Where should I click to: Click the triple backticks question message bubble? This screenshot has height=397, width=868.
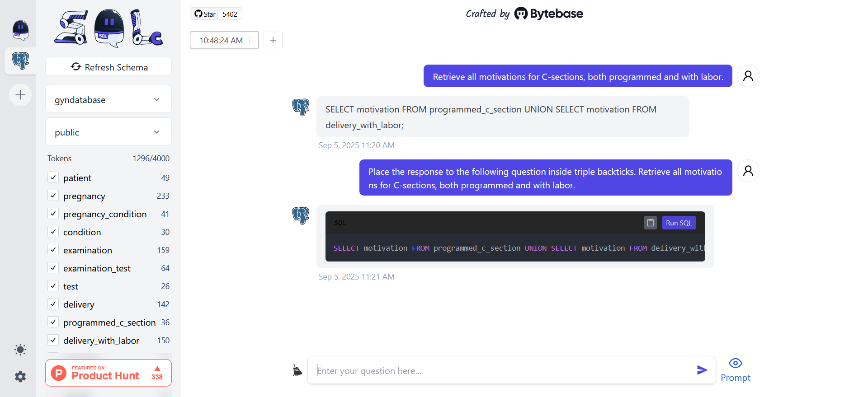coord(546,177)
